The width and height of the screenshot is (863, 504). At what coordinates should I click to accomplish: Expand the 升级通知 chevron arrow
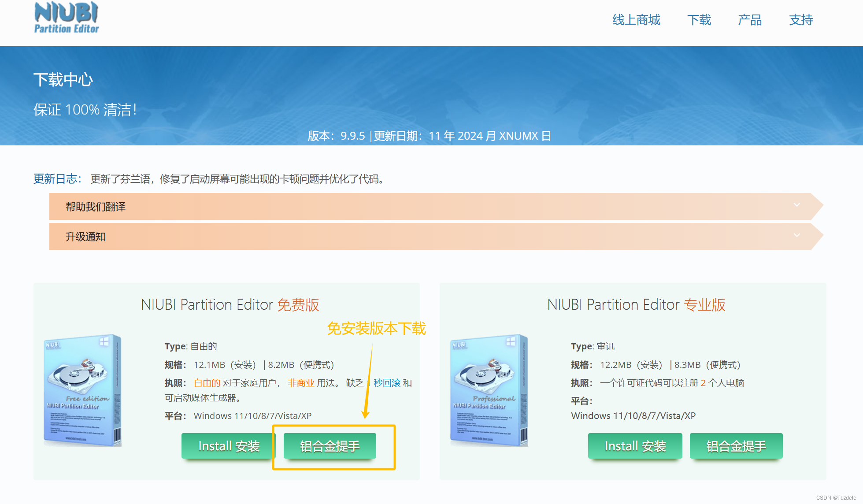796,235
